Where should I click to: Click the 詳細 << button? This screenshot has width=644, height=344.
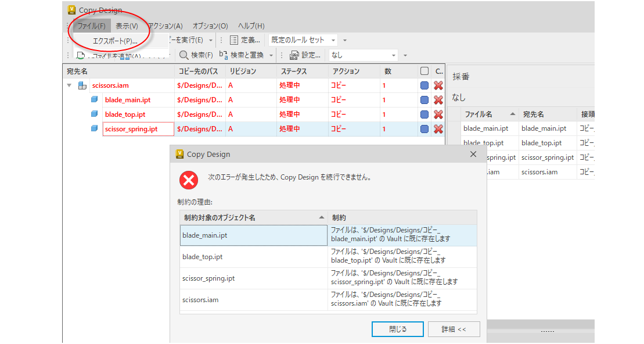pos(454,329)
